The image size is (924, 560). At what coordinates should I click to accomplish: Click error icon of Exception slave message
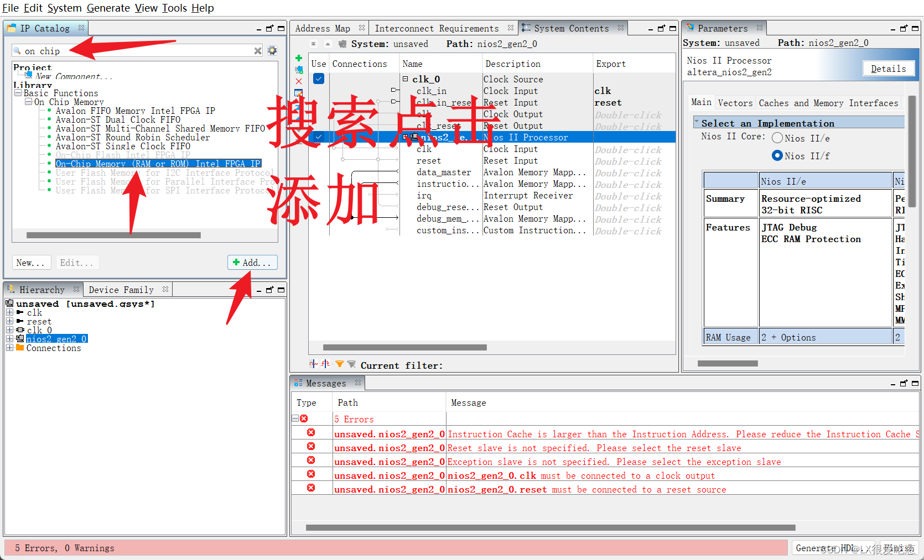(x=311, y=460)
